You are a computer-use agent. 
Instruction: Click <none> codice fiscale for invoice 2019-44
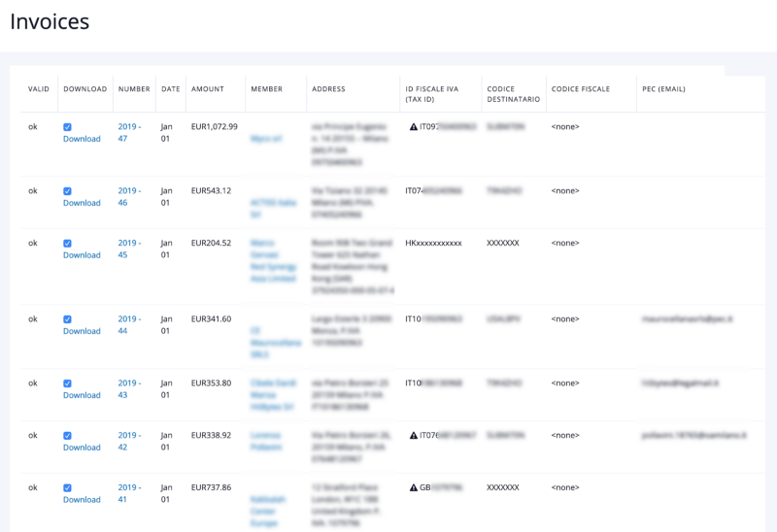pyautogui.click(x=565, y=319)
